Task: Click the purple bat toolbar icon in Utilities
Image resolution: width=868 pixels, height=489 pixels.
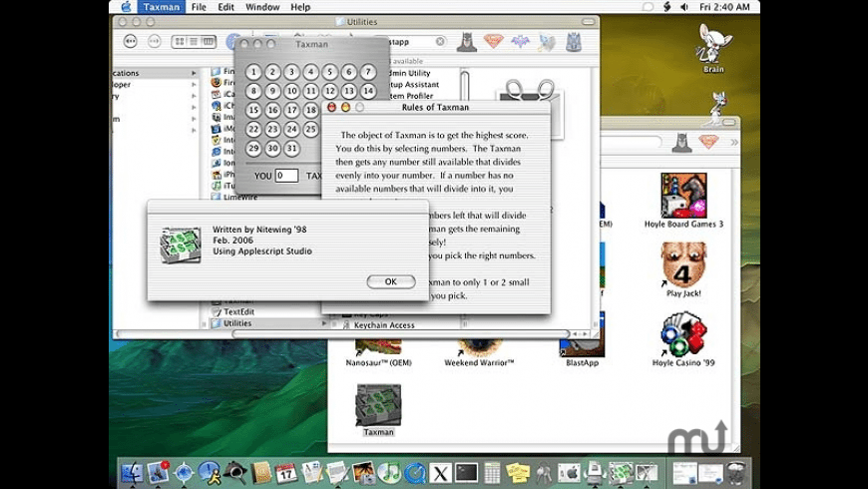Action: click(521, 42)
